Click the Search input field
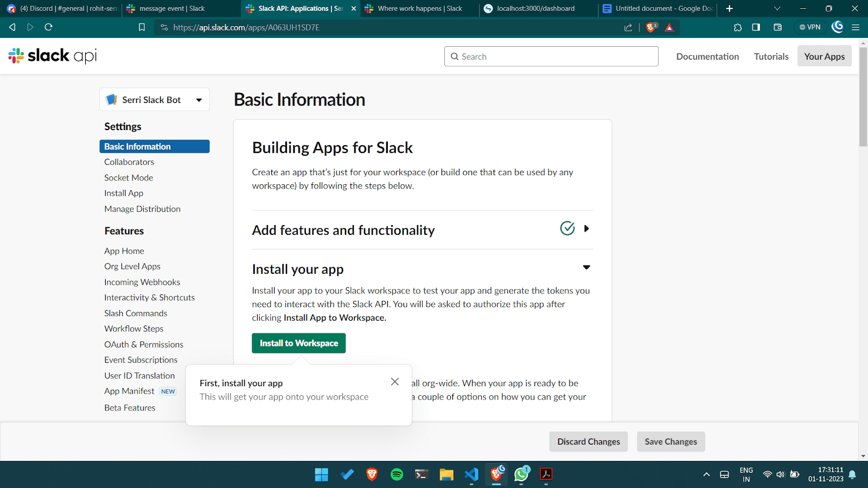The width and height of the screenshot is (868, 488). pyautogui.click(x=551, y=56)
